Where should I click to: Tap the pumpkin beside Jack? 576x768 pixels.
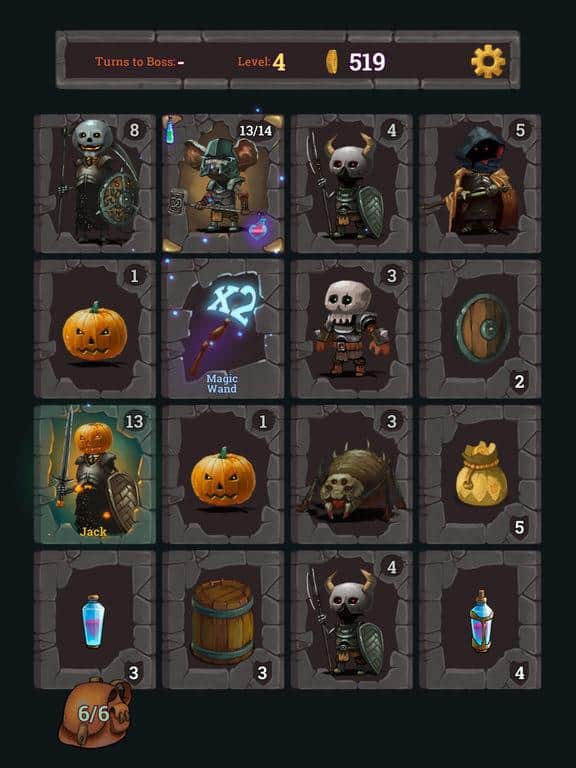pos(223,474)
